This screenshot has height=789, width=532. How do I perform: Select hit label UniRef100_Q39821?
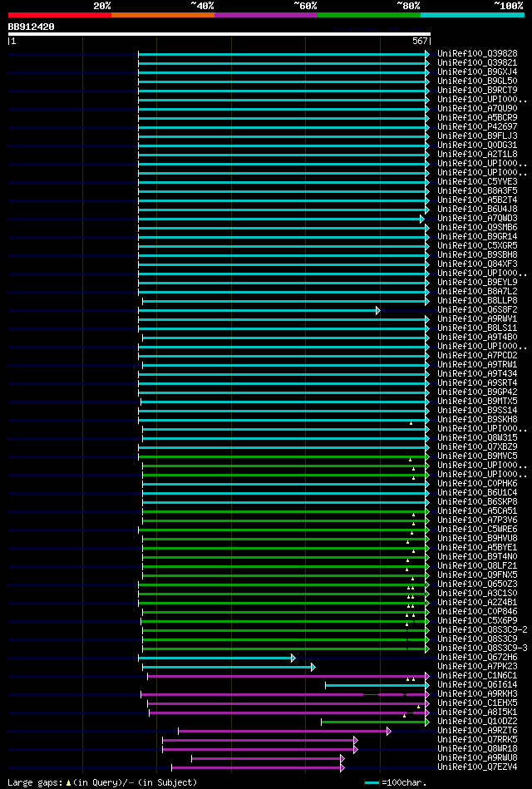coord(477,63)
